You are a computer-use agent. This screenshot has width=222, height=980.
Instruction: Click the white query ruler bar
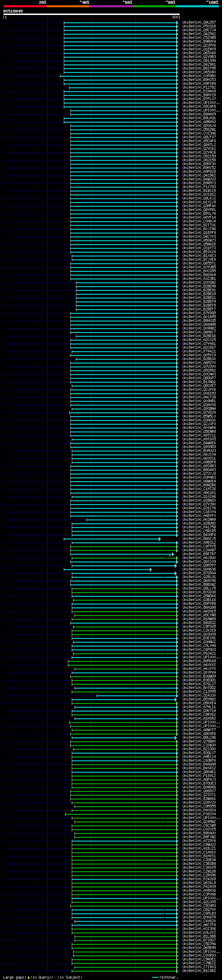92,15
